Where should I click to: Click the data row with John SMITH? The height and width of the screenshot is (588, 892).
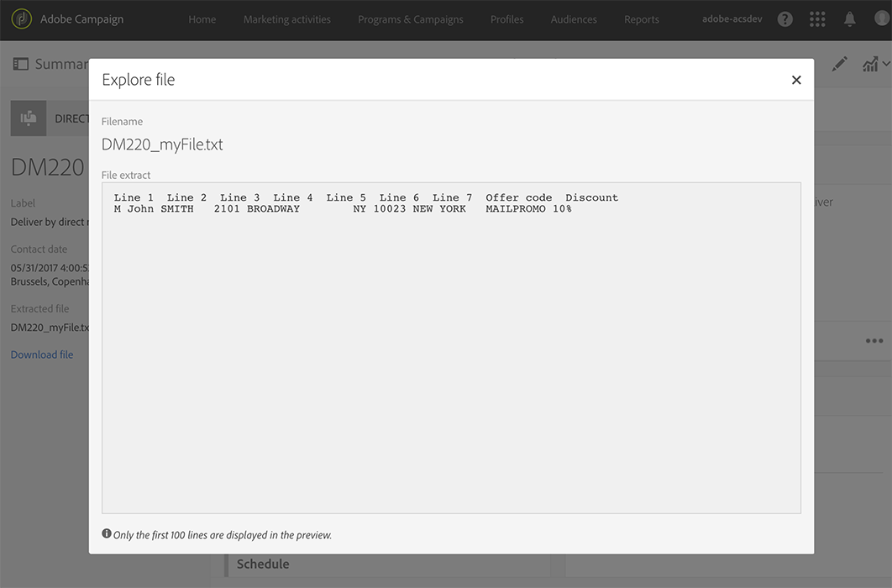point(343,208)
